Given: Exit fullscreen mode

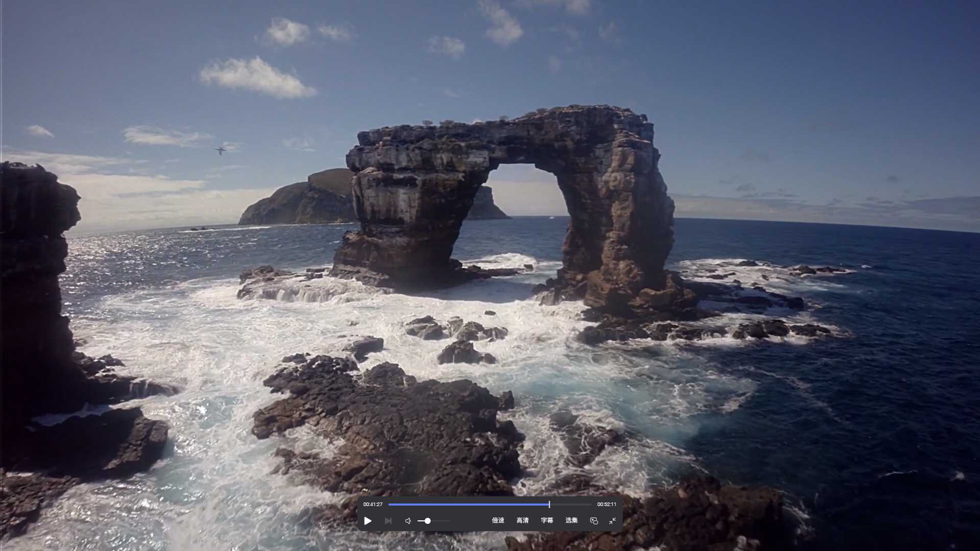Looking at the screenshot, I should pos(612,521).
